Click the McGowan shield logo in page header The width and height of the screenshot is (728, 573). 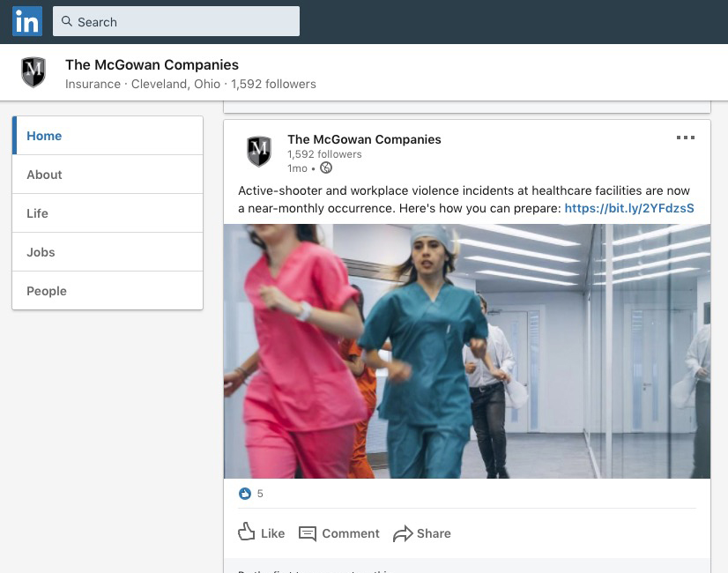[x=33, y=72]
